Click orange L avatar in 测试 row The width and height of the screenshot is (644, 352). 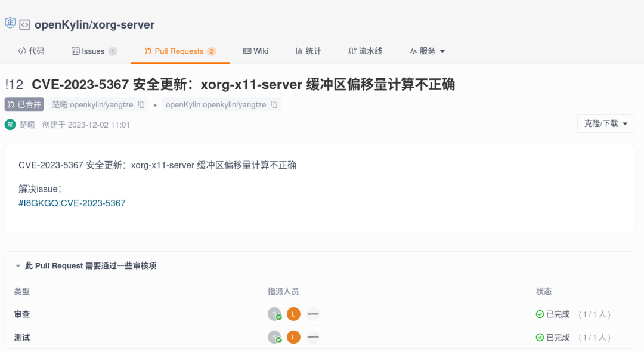pos(293,338)
